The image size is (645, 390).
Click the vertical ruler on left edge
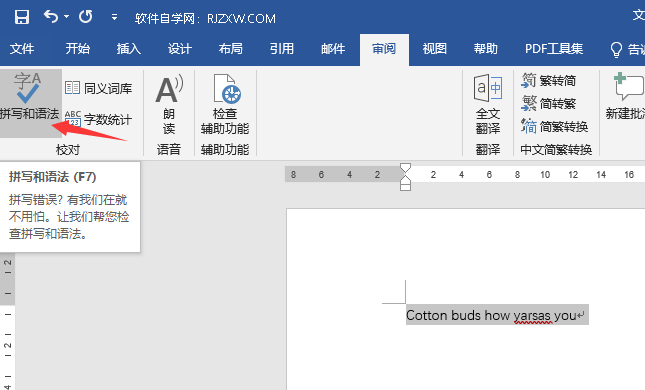(7, 321)
